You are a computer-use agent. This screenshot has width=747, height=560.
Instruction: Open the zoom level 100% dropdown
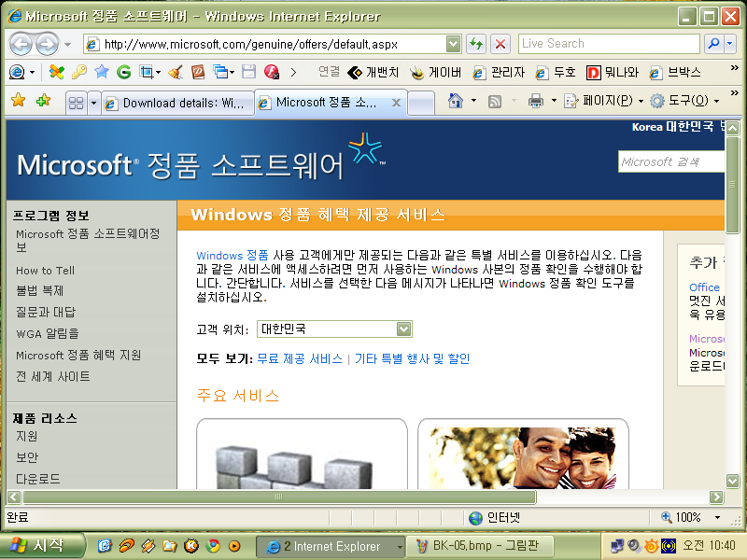pyautogui.click(x=717, y=518)
